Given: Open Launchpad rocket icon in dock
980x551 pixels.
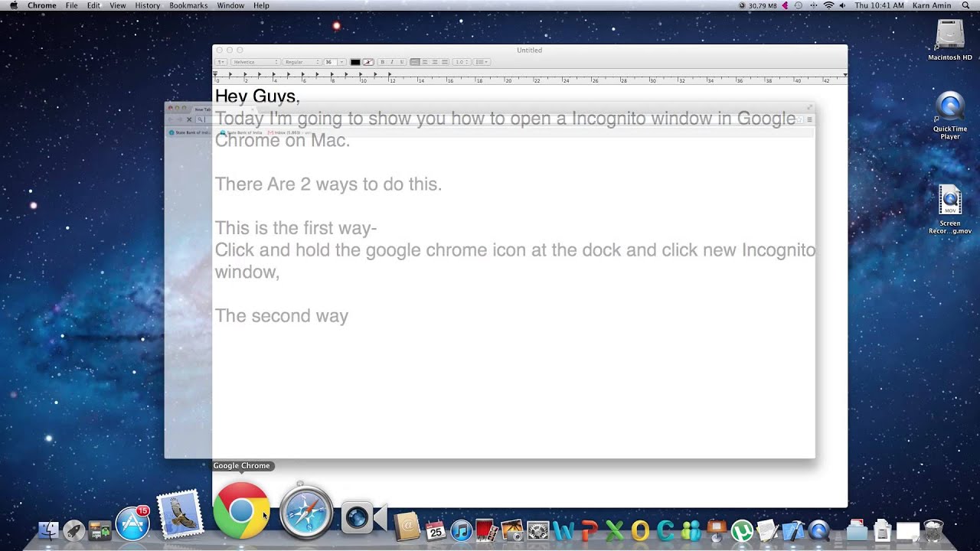Looking at the screenshot, I should point(74,530).
